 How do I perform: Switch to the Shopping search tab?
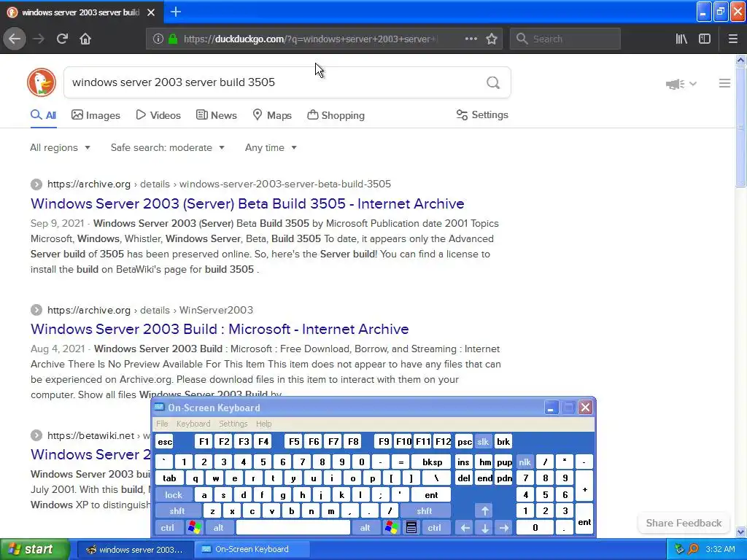click(x=336, y=115)
